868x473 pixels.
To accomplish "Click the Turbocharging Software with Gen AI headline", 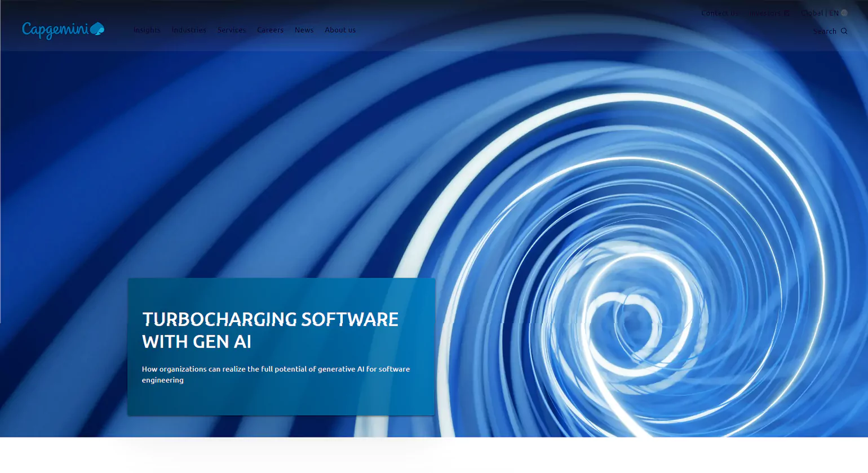I will (270, 331).
